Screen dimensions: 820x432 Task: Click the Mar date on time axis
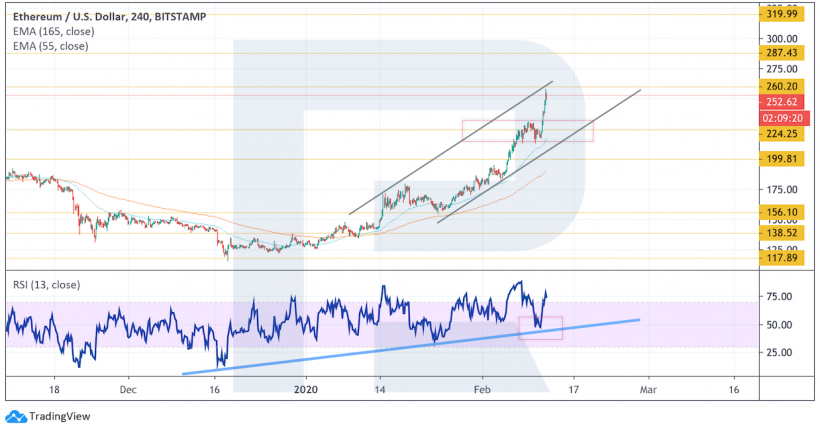648,388
